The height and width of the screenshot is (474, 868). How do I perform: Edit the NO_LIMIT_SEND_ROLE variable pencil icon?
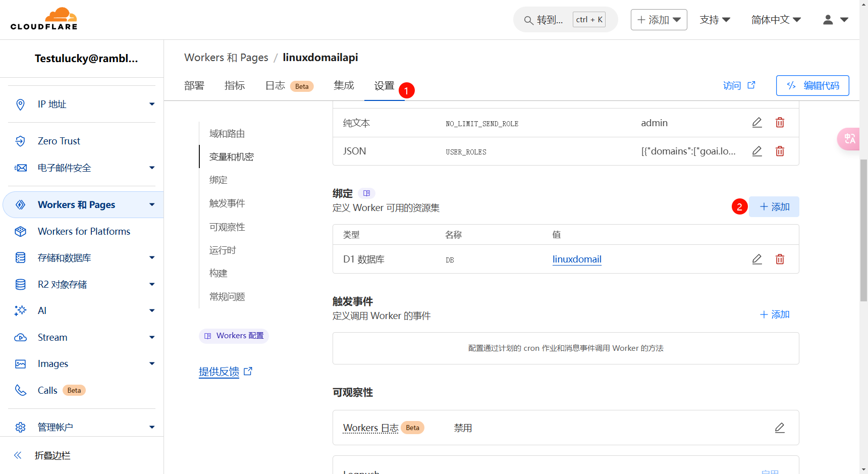click(x=757, y=123)
